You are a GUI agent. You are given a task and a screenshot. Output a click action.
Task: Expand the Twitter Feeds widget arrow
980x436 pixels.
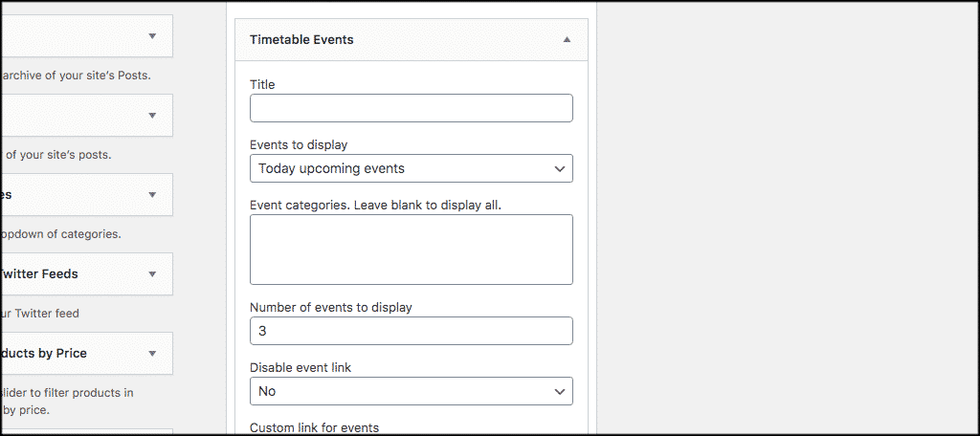coord(151,274)
